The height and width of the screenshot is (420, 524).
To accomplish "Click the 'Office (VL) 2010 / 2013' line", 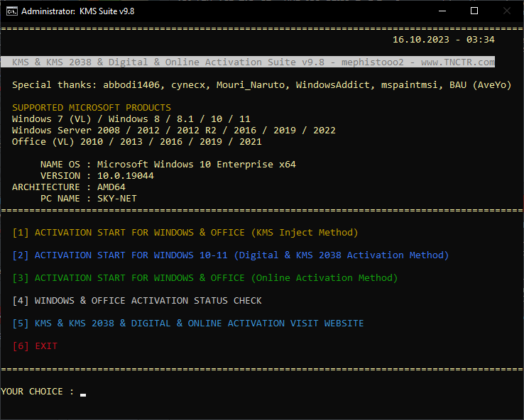I will point(137,142).
